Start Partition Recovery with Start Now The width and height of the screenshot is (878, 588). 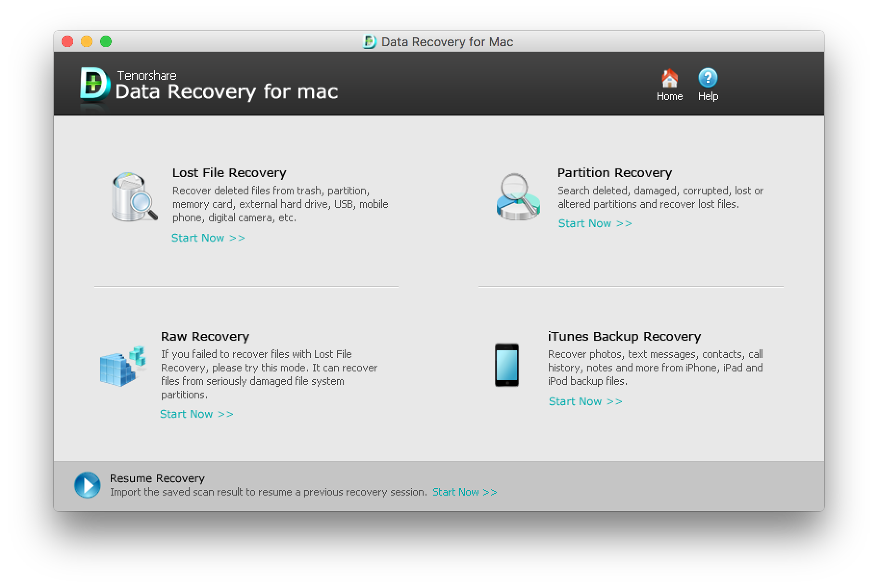tap(595, 223)
